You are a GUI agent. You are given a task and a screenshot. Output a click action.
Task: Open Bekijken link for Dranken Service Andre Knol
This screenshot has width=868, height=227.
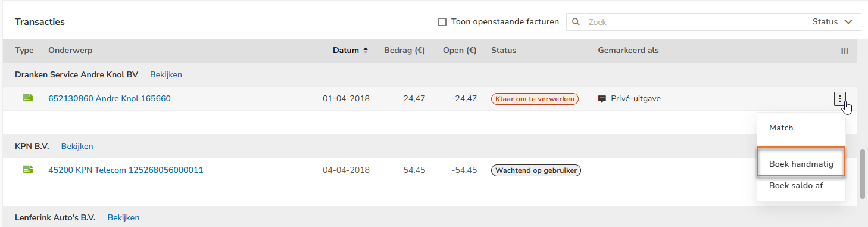[x=166, y=74]
